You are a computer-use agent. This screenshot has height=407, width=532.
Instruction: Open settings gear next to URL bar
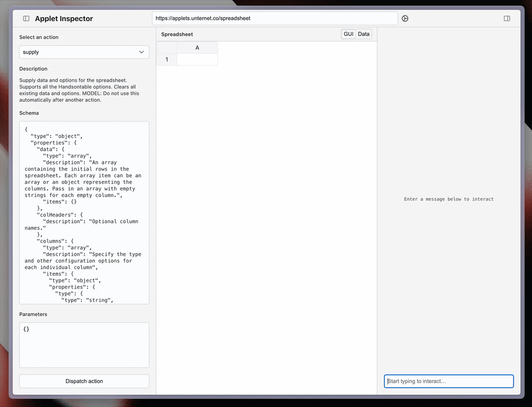coord(405,19)
